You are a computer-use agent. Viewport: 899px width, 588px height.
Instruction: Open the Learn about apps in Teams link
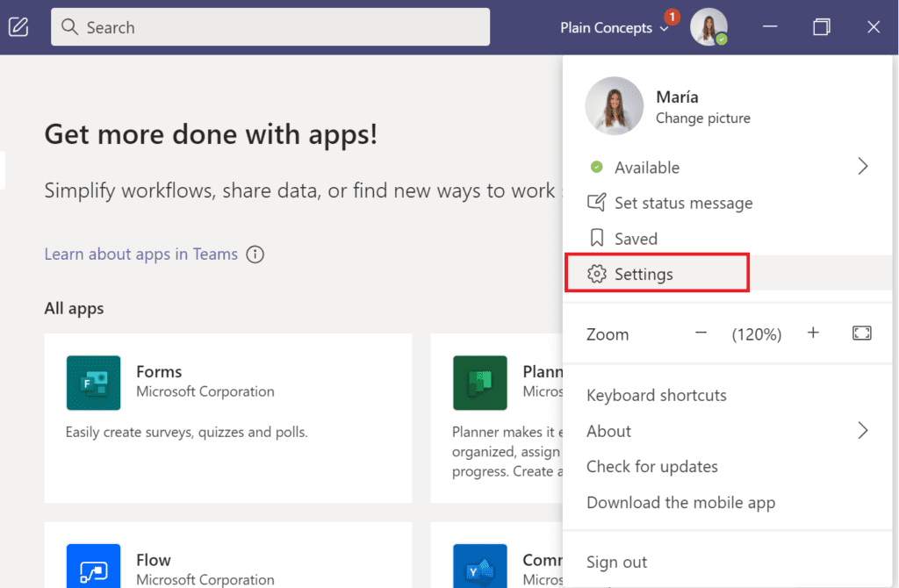click(141, 255)
